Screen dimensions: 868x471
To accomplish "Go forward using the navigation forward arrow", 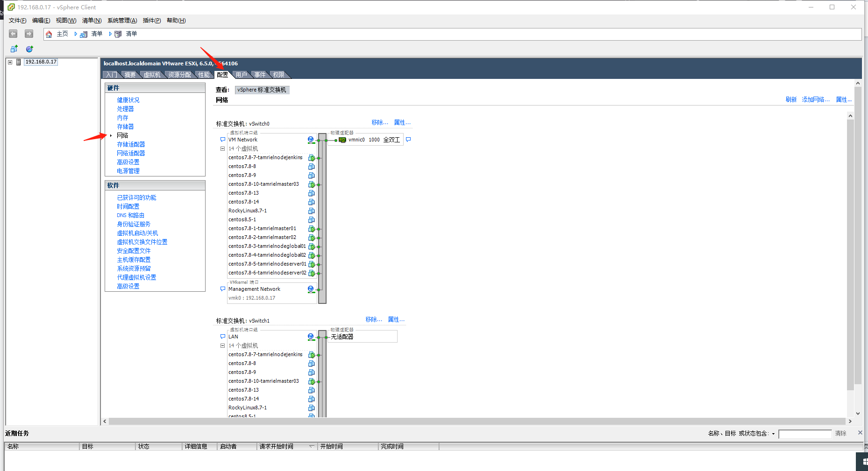I will [29, 34].
